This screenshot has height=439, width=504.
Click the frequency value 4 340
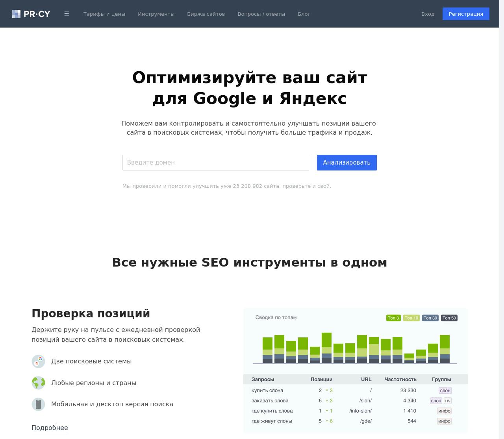tap(409, 401)
